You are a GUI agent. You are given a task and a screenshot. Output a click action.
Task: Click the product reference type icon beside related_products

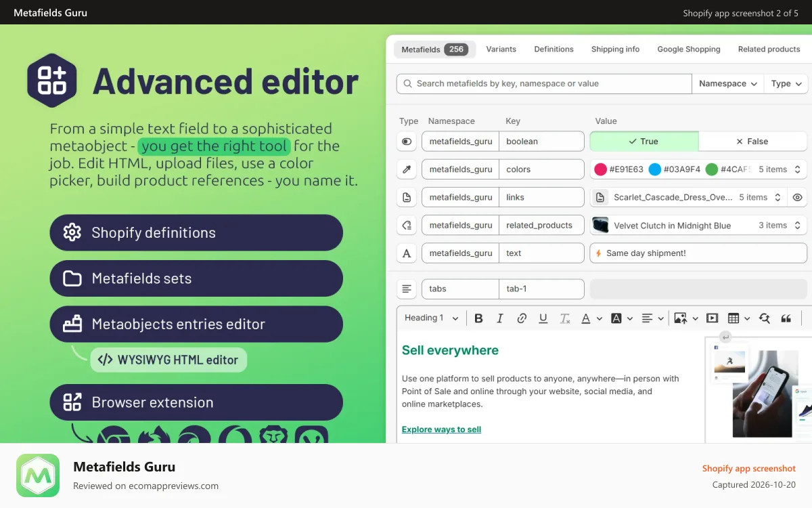(407, 226)
